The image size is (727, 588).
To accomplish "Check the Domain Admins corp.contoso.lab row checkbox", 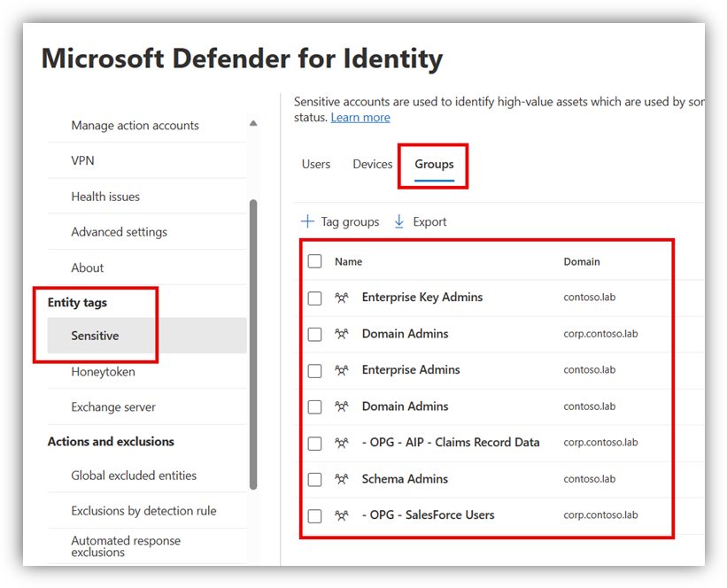I will point(315,335).
